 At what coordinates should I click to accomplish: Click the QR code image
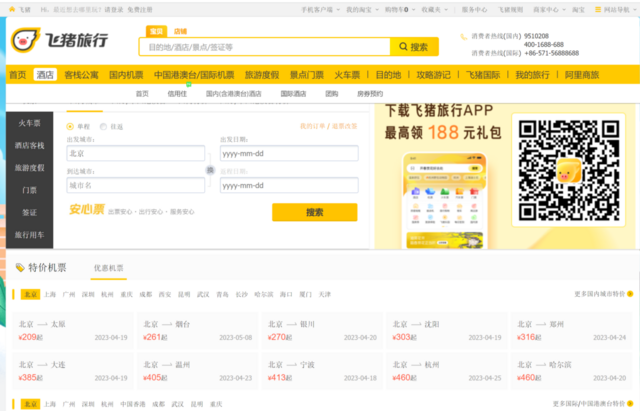coord(569,170)
